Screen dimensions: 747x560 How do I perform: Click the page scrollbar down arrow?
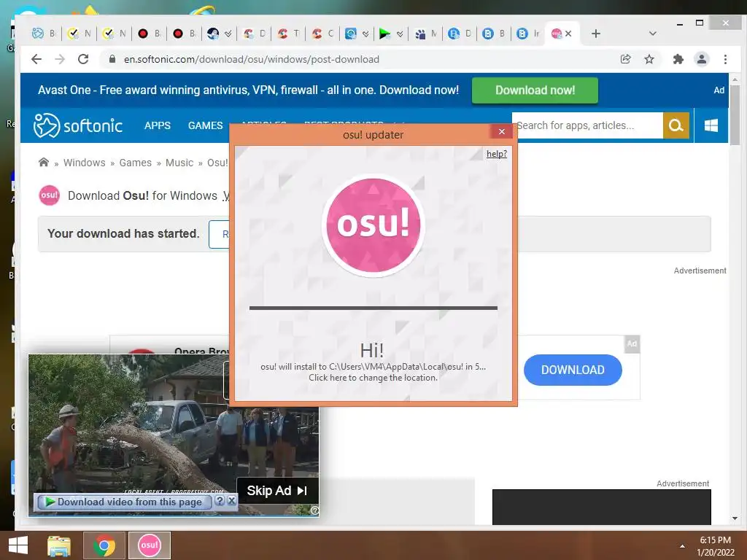pyautogui.click(x=735, y=518)
